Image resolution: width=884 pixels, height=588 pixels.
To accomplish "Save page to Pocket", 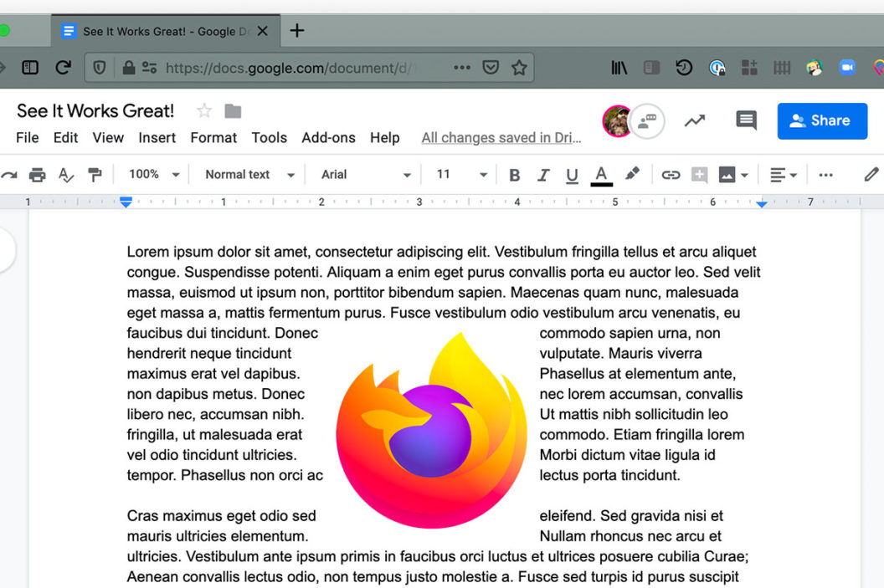I will click(491, 68).
